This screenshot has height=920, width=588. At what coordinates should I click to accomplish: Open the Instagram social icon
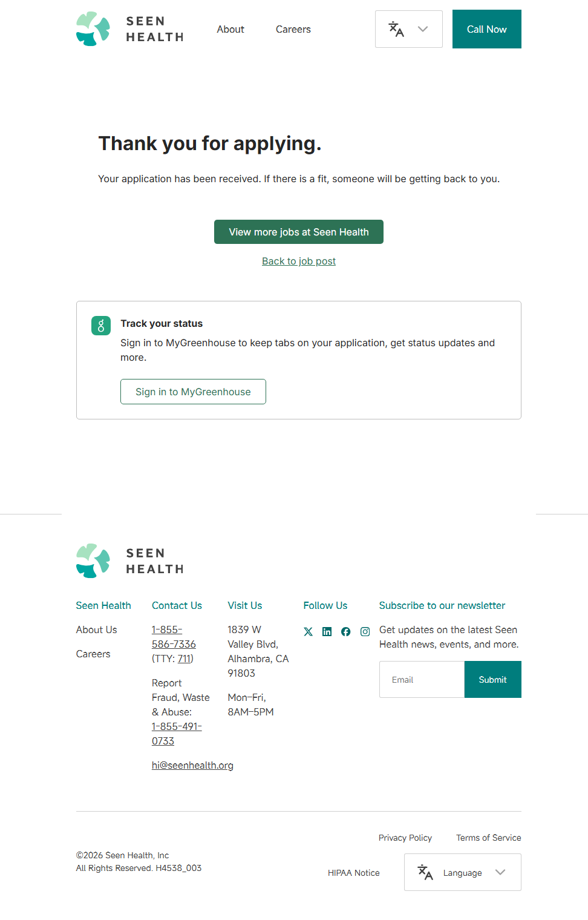click(x=365, y=632)
